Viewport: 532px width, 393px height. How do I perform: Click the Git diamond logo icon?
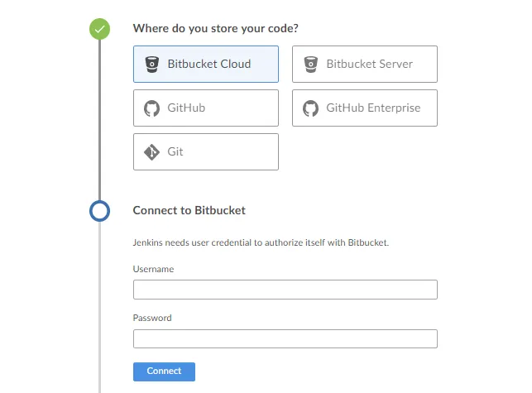coord(152,152)
